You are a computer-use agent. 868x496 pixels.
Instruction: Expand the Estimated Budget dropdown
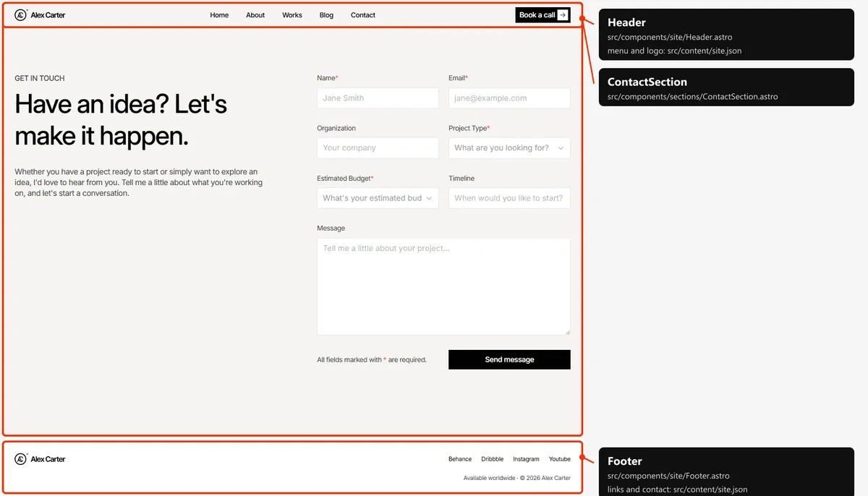point(378,198)
